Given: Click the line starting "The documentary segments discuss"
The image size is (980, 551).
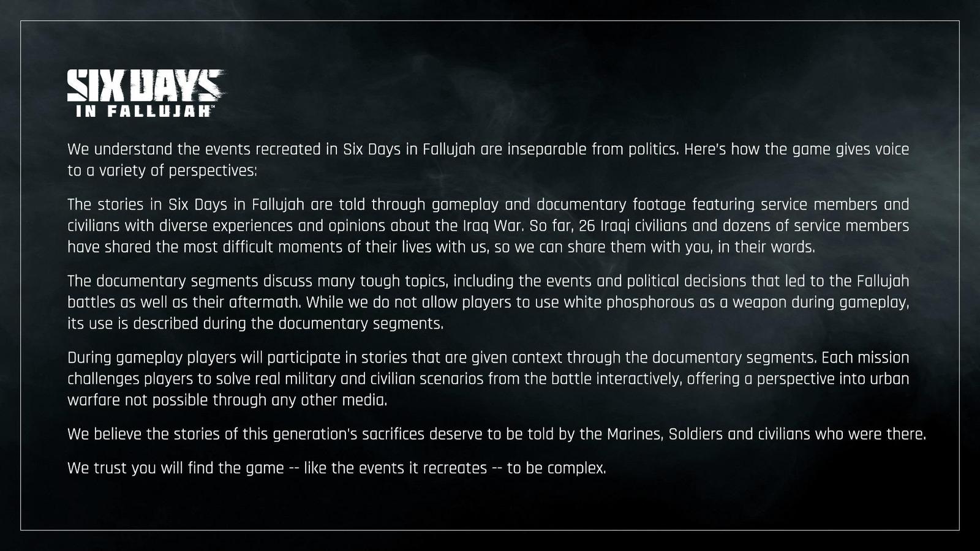Looking at the screenshot, I should click(488, 281).
